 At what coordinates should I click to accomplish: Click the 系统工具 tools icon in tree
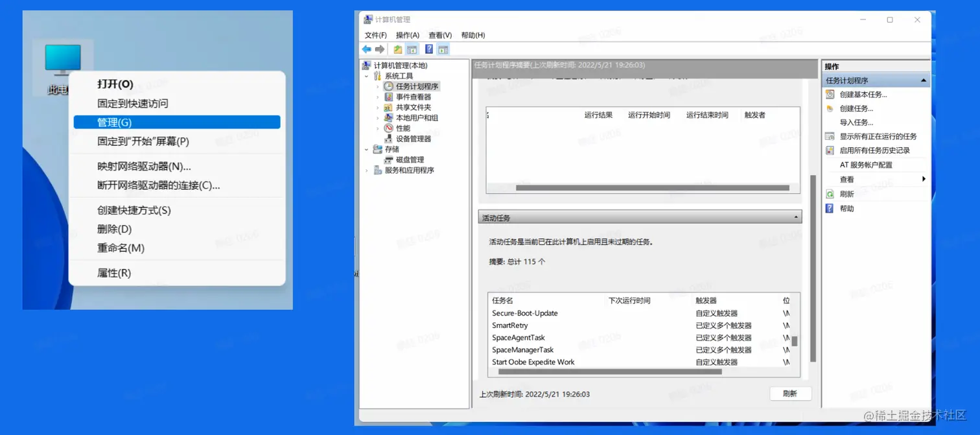[x=378, y=76]
